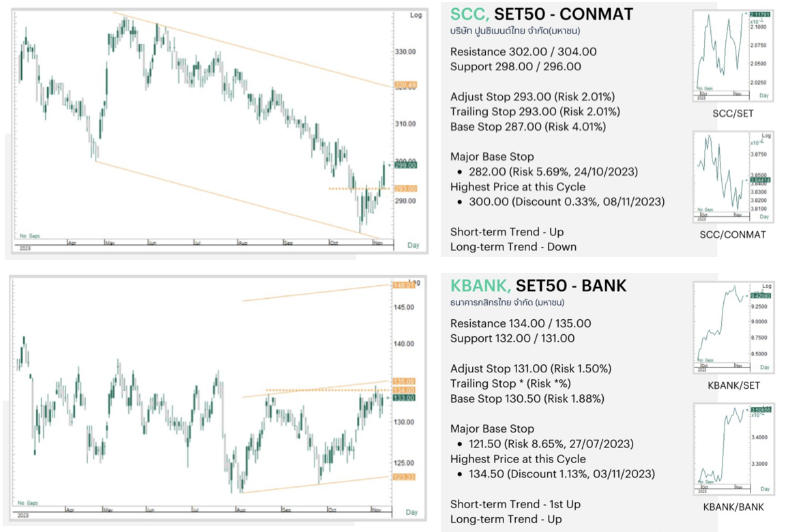
Task: Click the 'SCC/CONMAT' caption under the mini chart
Action: (x=733, y=235)
